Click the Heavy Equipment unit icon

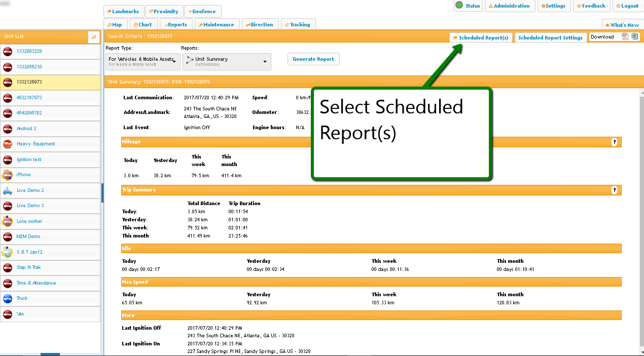click(x=8, y=144)
